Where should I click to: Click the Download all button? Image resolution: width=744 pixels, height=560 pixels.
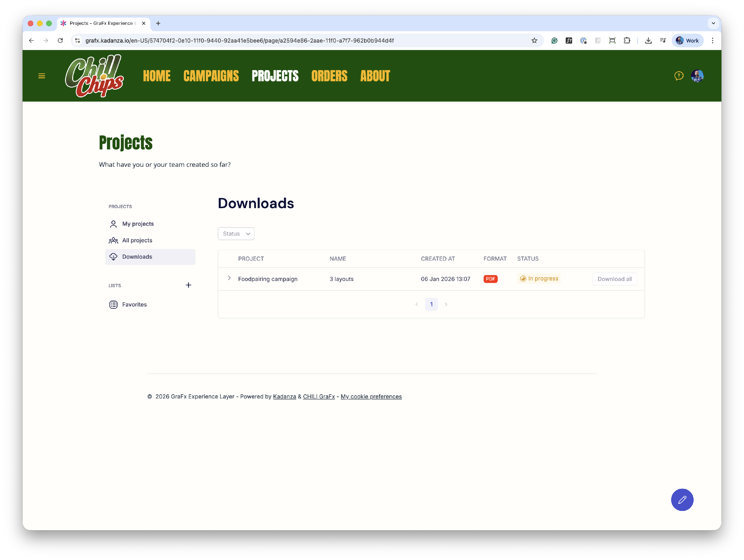coord(614,279)
